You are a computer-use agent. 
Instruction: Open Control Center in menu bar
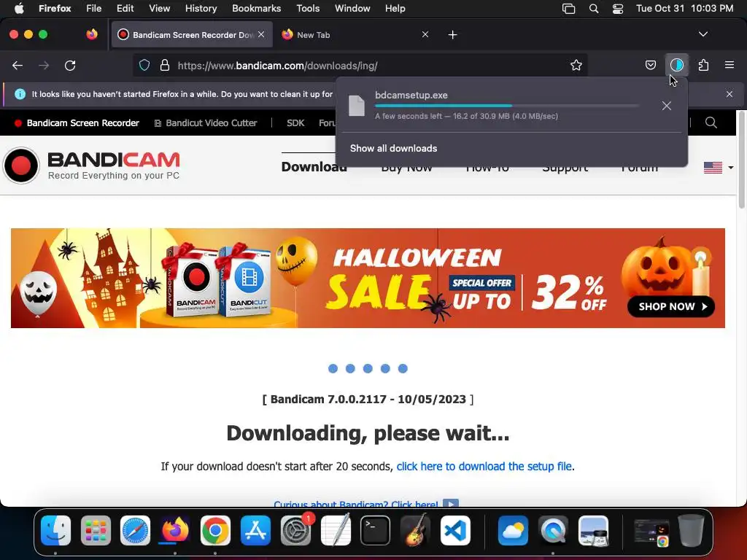(618, 9)
